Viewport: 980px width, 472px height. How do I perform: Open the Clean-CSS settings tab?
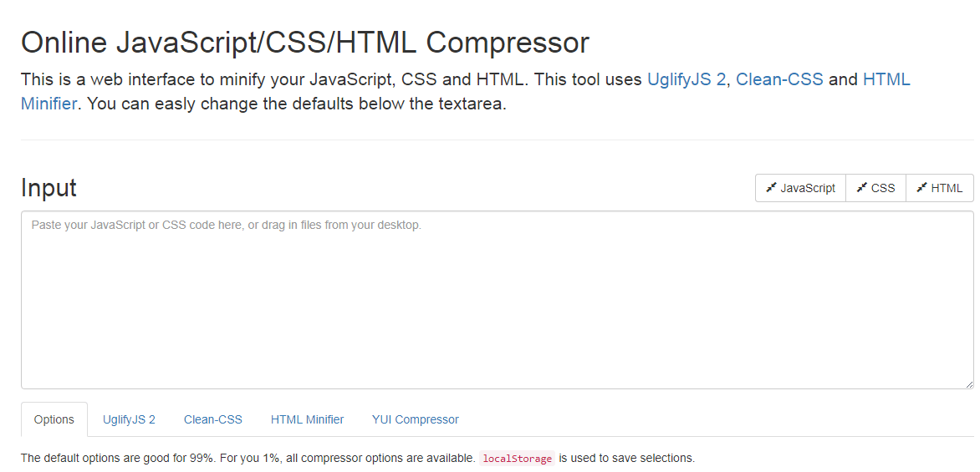[213, 419]
